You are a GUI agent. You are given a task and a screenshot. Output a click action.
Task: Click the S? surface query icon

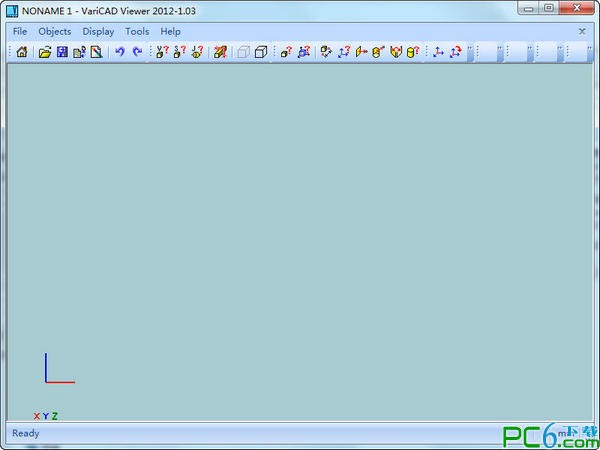tap(179, 52)
